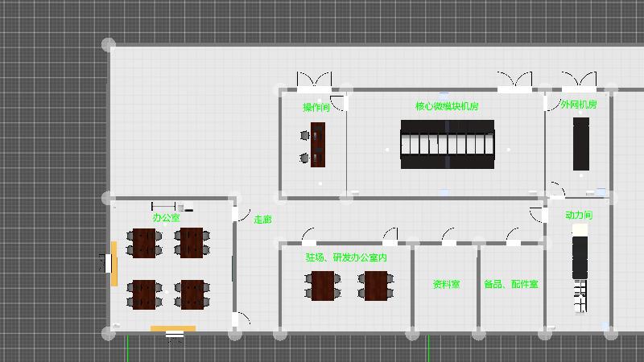The height and width of the screenshot is (362, 644).
Task: Click the 备品、配件室 room label
Action: [511, 284]
